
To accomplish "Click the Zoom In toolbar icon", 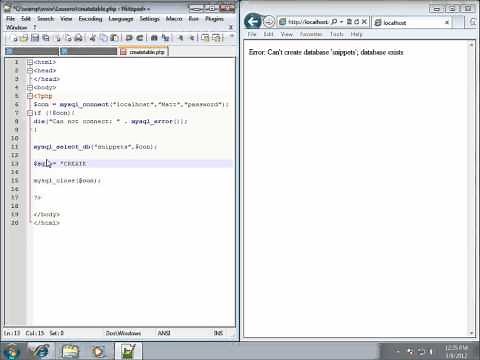I will pos(180,38).
